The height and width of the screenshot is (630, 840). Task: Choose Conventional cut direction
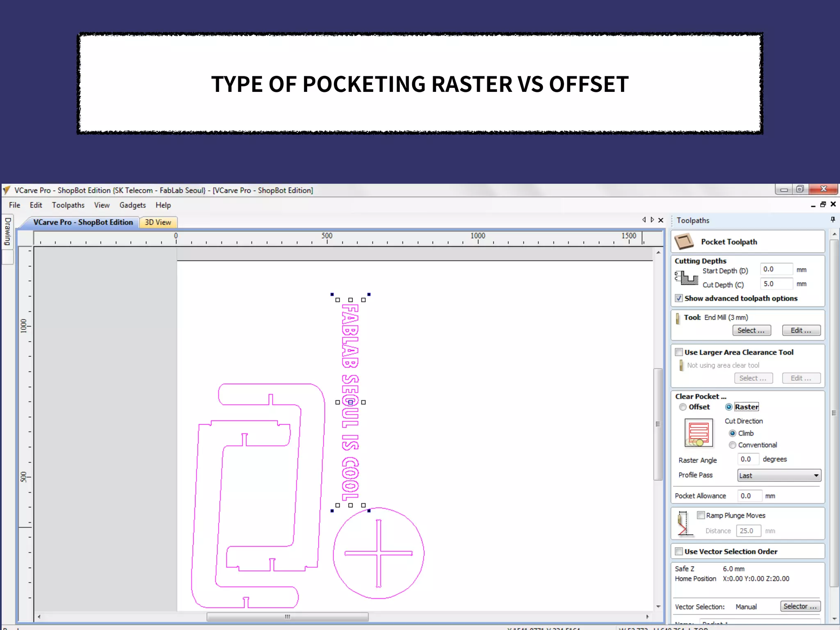(733, 445)
